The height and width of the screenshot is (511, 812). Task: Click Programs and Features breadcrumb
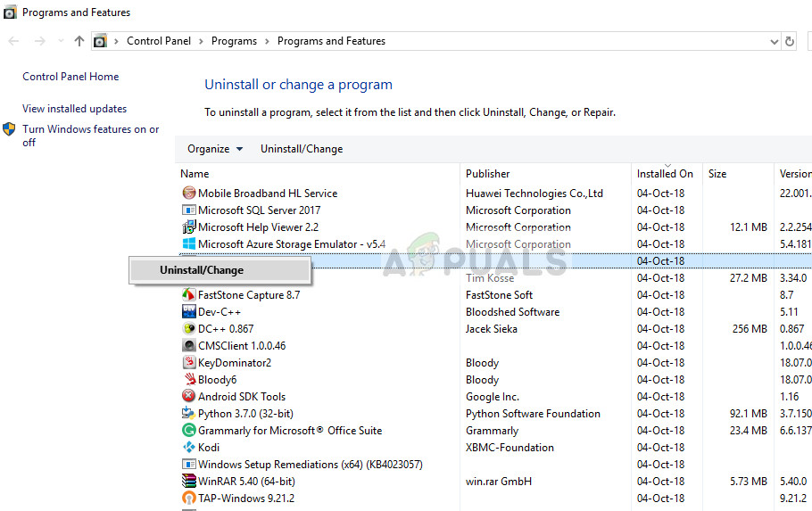pyautogui.click(x=331, y=41)
